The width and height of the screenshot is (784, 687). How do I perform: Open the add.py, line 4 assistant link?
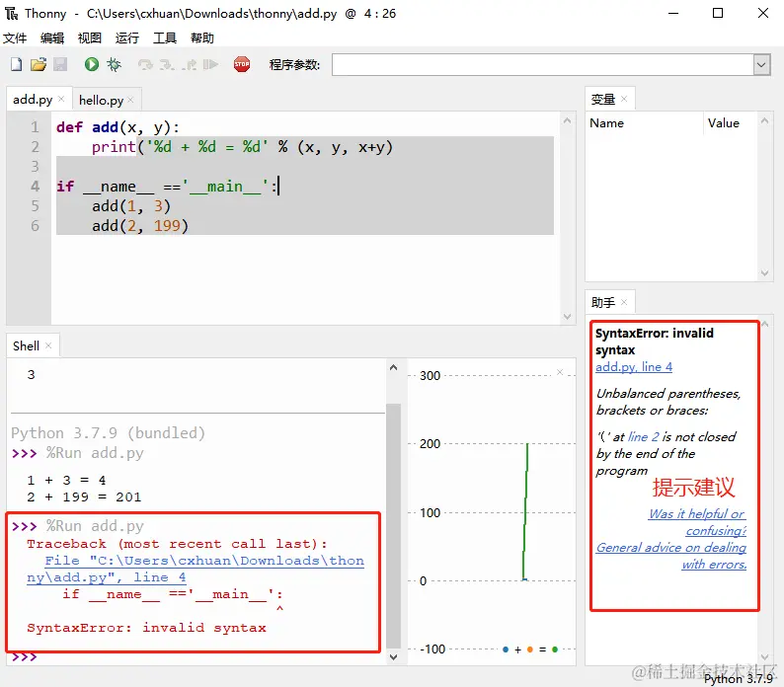634,367
